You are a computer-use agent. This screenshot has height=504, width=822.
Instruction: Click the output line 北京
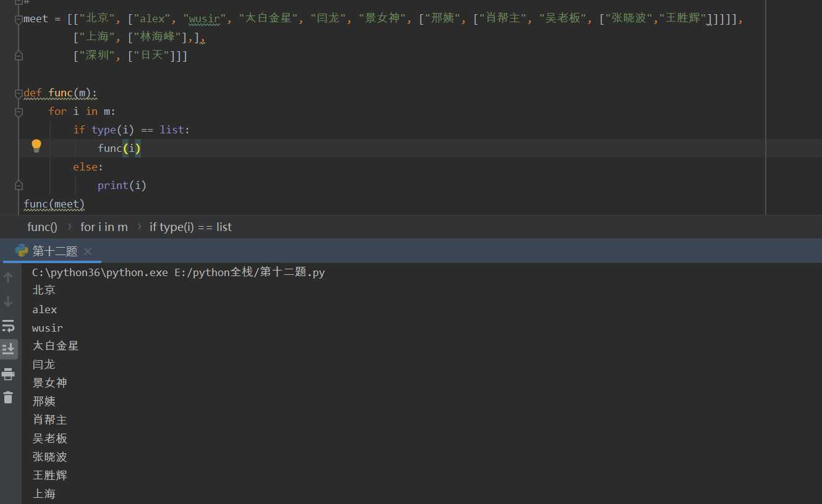[x=44, y=290]
